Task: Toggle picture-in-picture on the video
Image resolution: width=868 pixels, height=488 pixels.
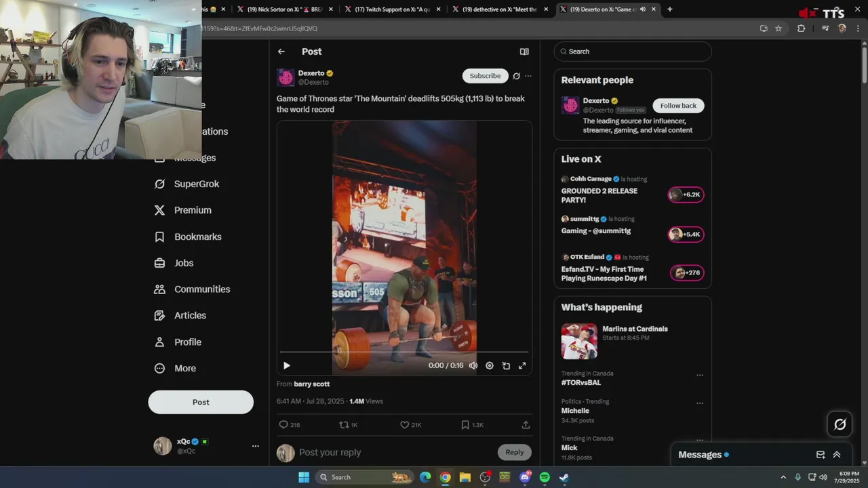Action: [x=506, y=365]
